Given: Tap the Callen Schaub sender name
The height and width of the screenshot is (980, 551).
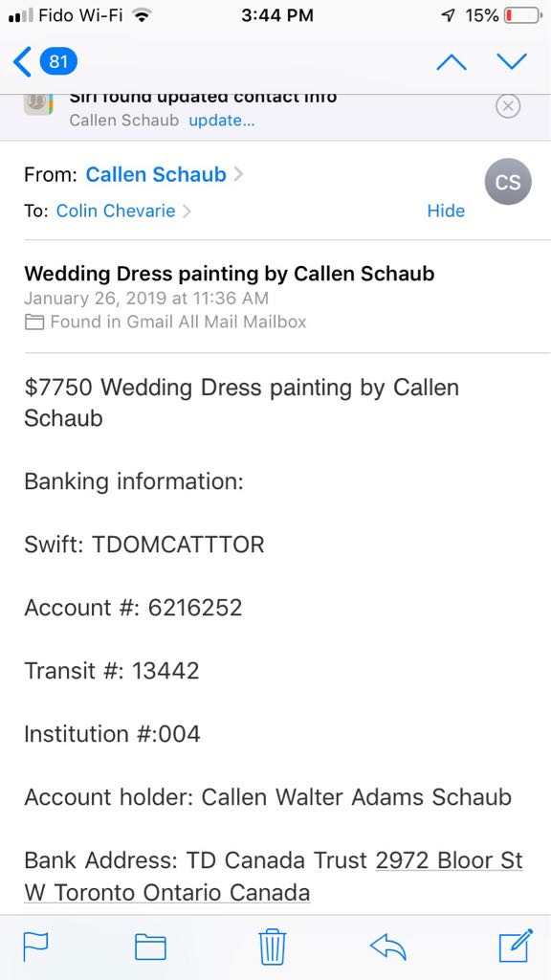Looking at the screenshot, I should click(155, 175).
